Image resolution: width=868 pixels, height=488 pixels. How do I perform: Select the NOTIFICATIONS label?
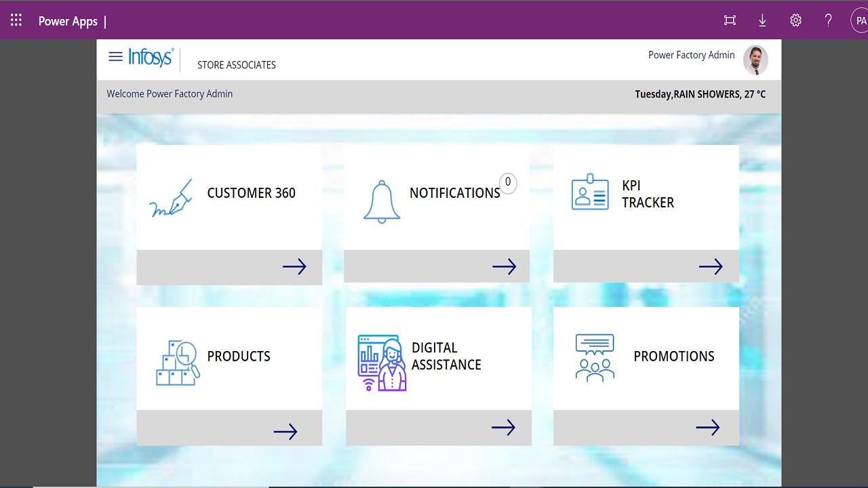pos(454,193)
